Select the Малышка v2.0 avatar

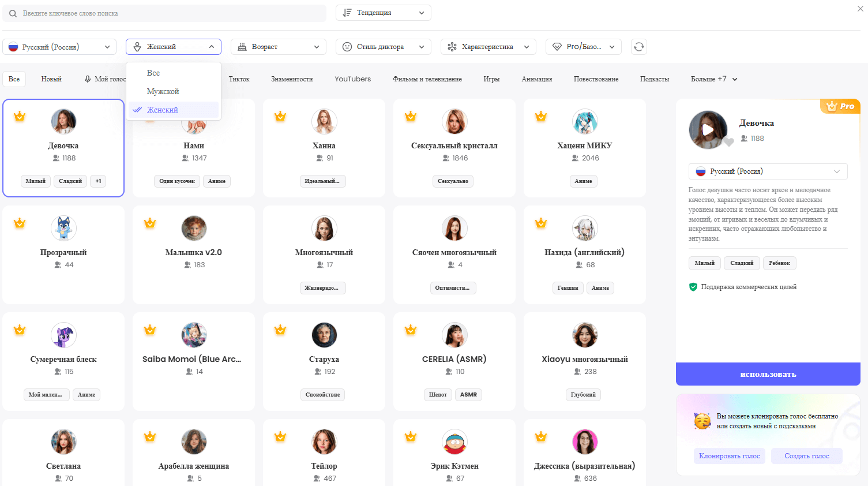[194, 228]
